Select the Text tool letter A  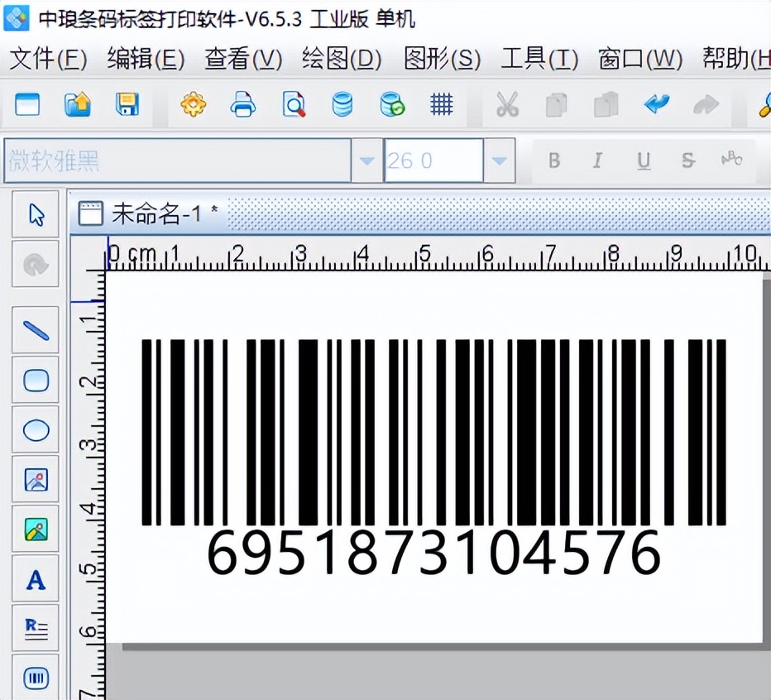tap(36, 579)
